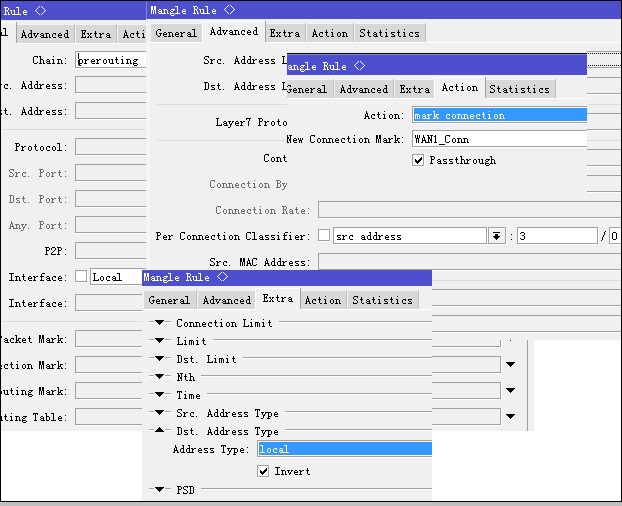Click the Src. MAC Address input field

(x=470, y=262)
